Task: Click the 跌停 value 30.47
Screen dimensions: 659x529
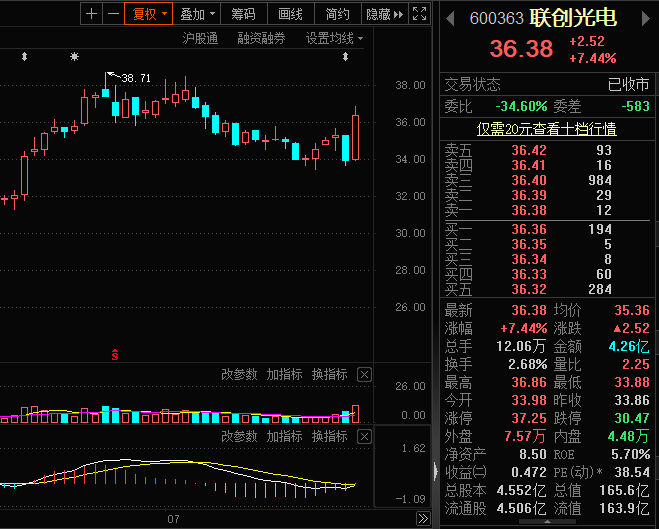Action: click(x=632, y=418)
